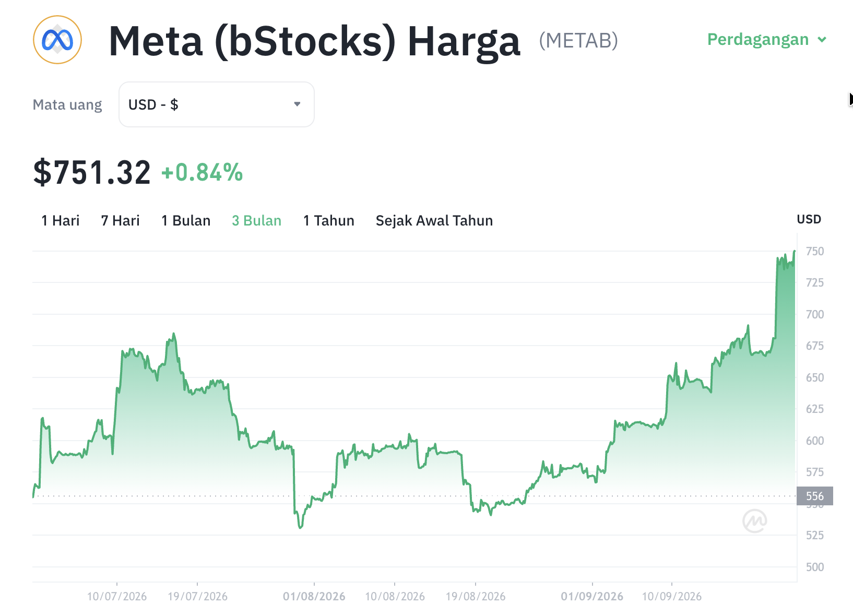Select the 3 Bulan time range
853x616 pixels.
click(257, 221)
